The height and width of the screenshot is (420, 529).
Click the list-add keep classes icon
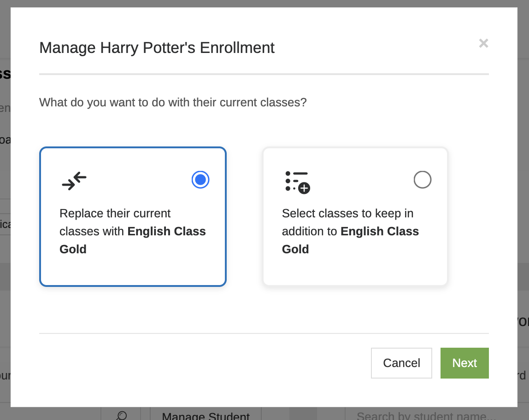click(298, 182)
